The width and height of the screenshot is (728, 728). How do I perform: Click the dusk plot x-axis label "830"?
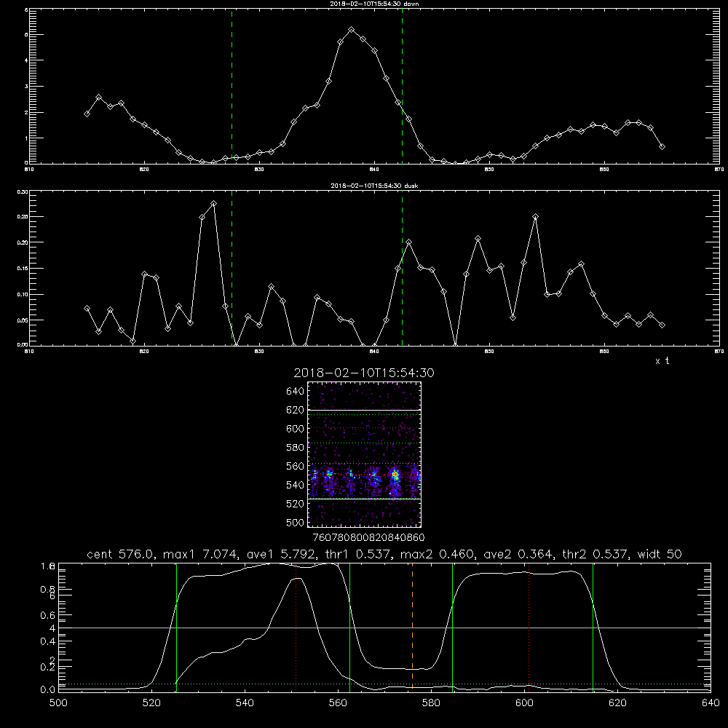click(x=259, y=352)
